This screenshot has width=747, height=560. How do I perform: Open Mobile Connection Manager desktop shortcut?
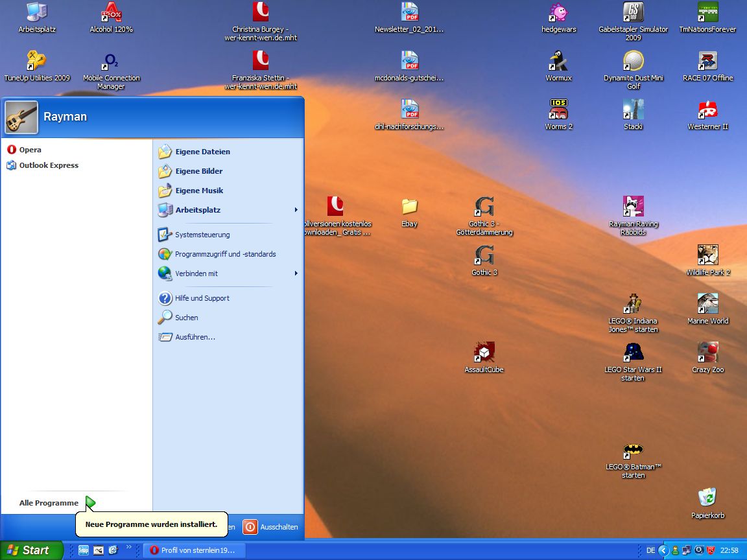(x=111, y=71)
